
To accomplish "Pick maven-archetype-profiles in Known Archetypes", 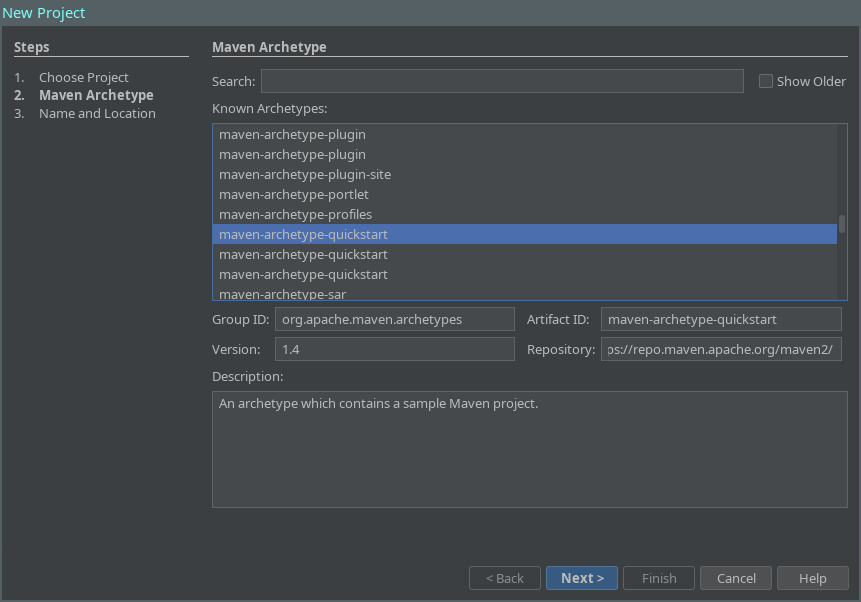I will tap(295, 214).
